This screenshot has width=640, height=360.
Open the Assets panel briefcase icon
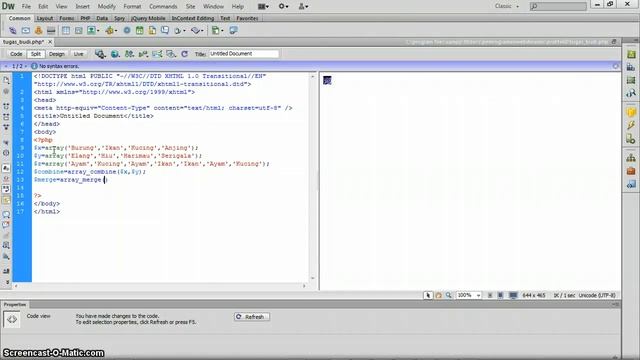[631, 171]
